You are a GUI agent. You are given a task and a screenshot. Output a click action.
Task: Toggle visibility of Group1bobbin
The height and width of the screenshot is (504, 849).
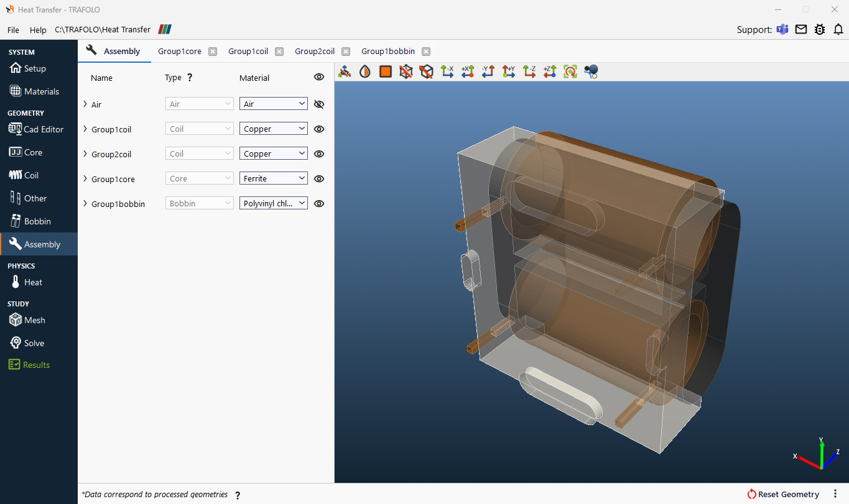coord(319,203)
